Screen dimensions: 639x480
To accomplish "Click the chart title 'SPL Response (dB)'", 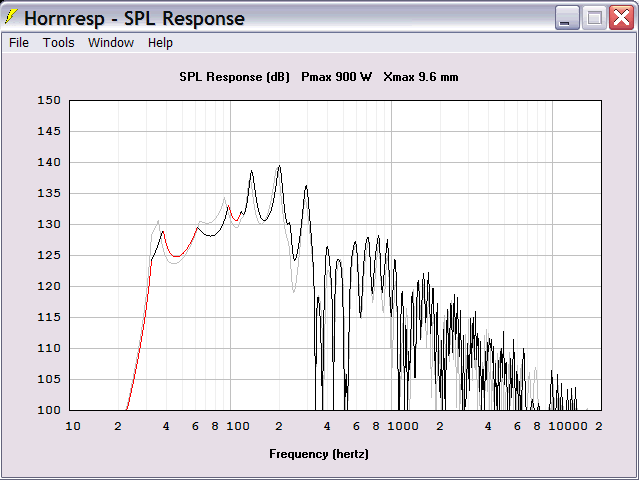I will click(x=234, y=77).
